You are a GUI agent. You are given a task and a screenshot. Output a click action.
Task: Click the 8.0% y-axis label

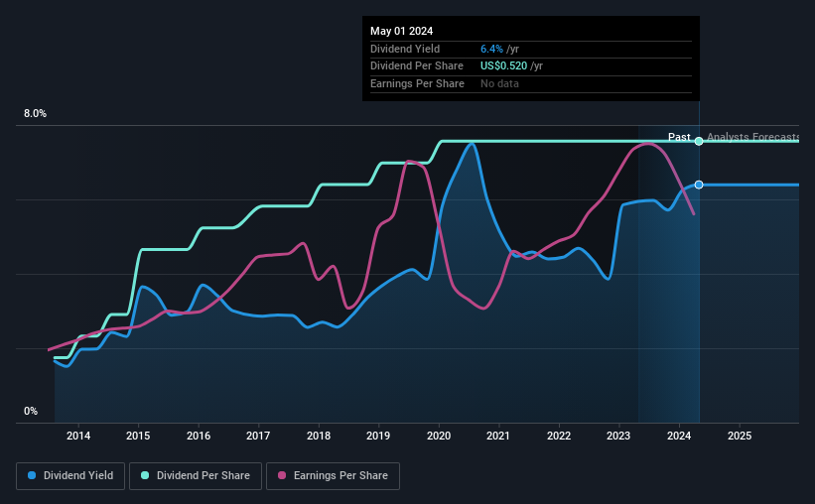[36, 114]
